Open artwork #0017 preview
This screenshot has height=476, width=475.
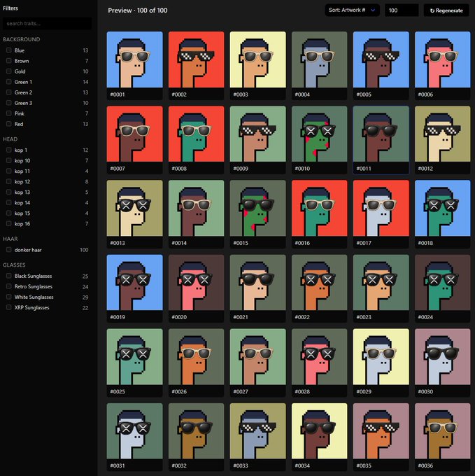[381, 209]
